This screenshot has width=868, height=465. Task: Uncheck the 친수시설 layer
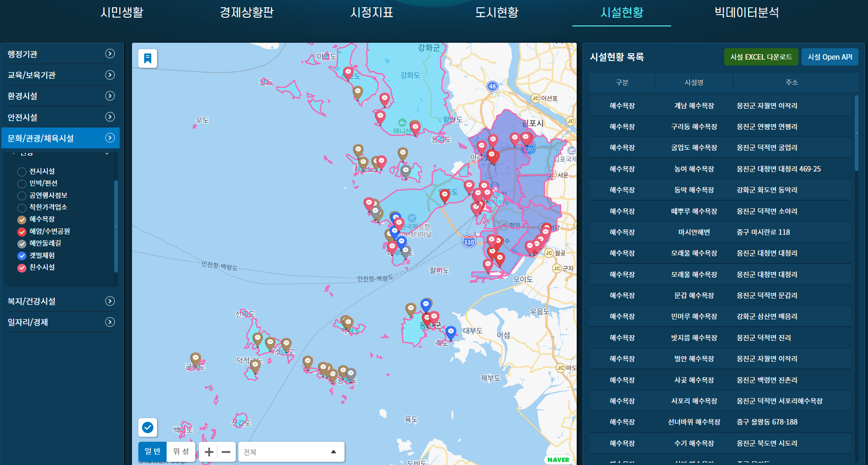point(21,268)
